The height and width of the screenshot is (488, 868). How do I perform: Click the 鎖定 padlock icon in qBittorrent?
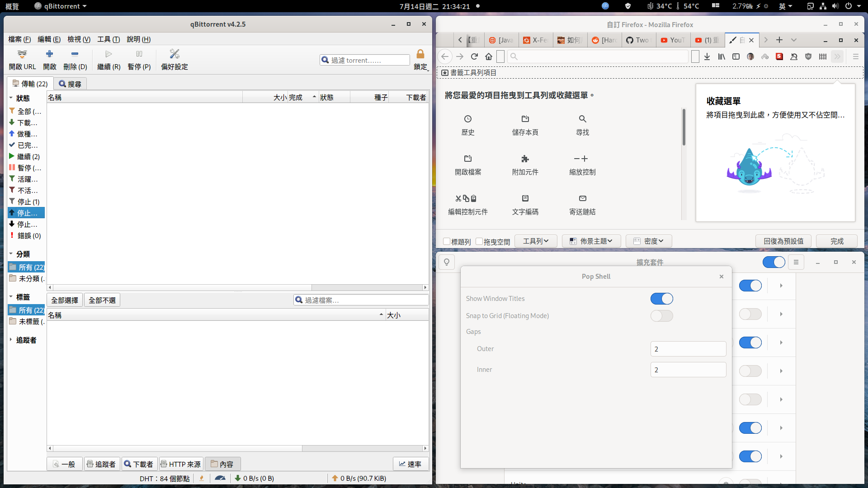(420, 54)
